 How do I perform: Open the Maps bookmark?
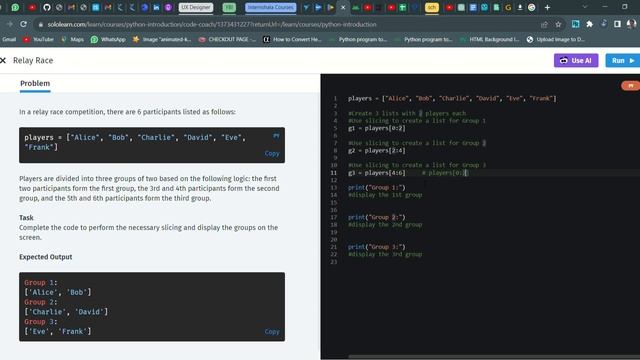[72, 40]
